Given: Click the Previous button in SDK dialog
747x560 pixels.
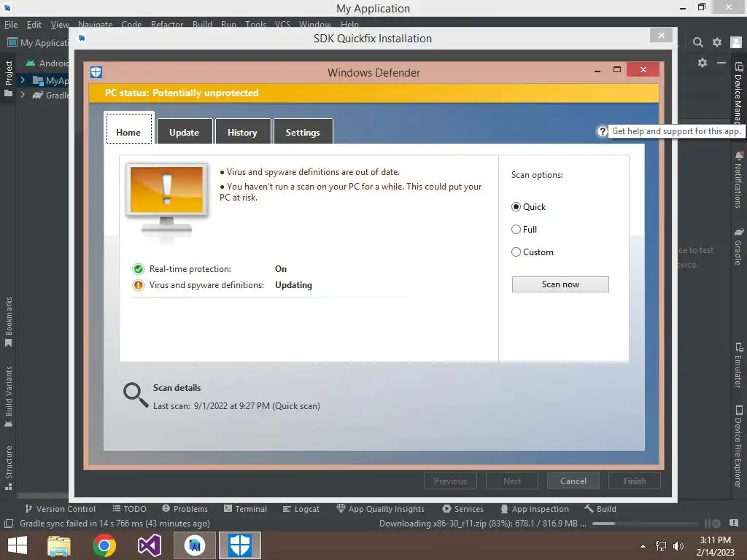Looking at the screenshot, I should click(x=450, y=481).
